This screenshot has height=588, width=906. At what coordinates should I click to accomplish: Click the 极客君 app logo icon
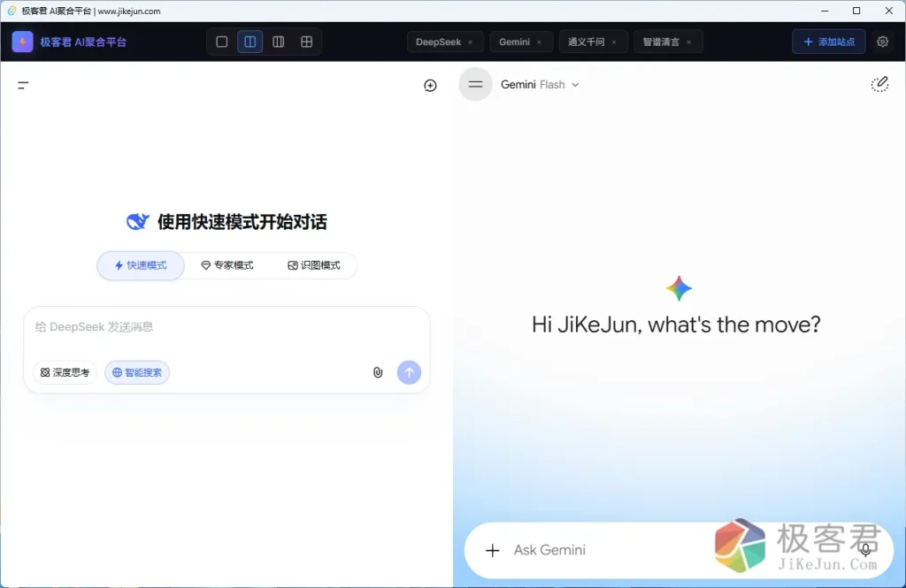pyautogui.click(x=22, y=42)
